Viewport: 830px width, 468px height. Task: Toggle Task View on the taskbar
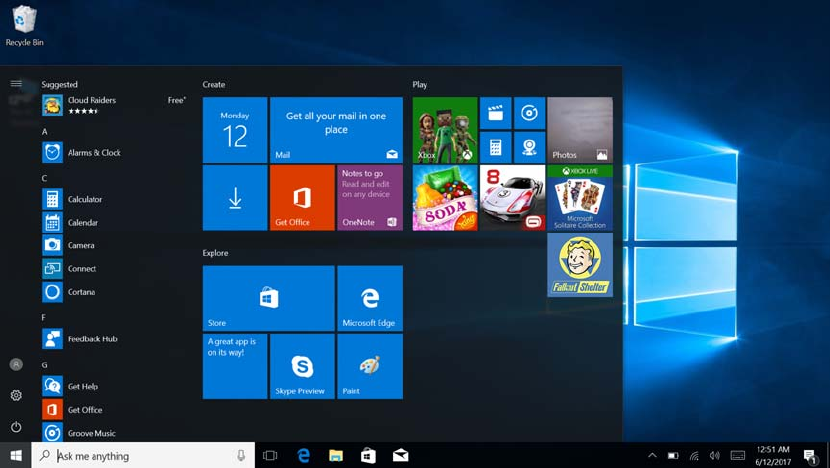pos(270,456)
